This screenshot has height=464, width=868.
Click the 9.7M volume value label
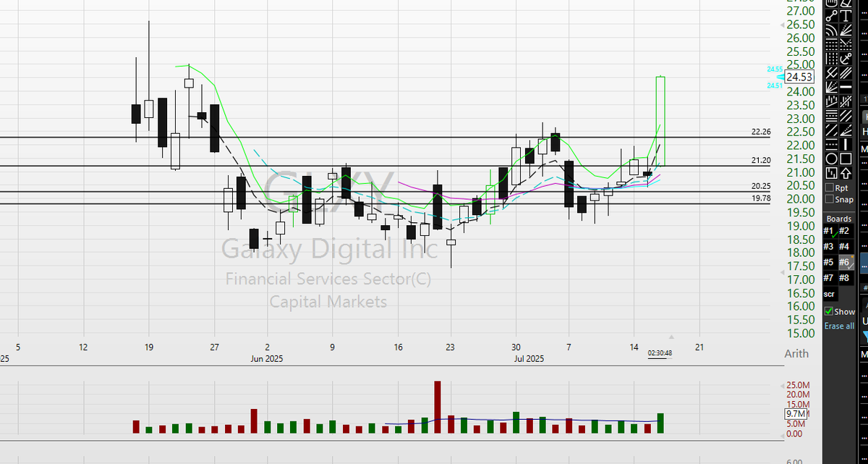(794, 413)
